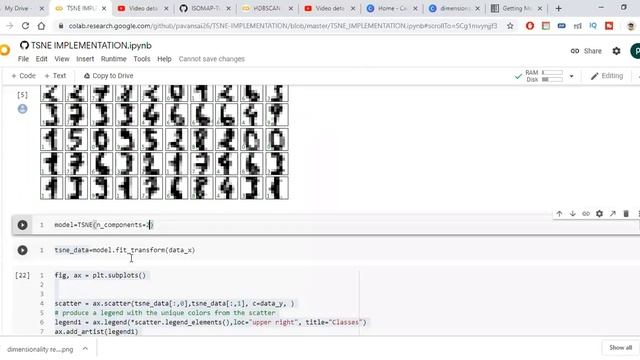
Task: Run the model=TSNE code cell
Action: [22, 225]
